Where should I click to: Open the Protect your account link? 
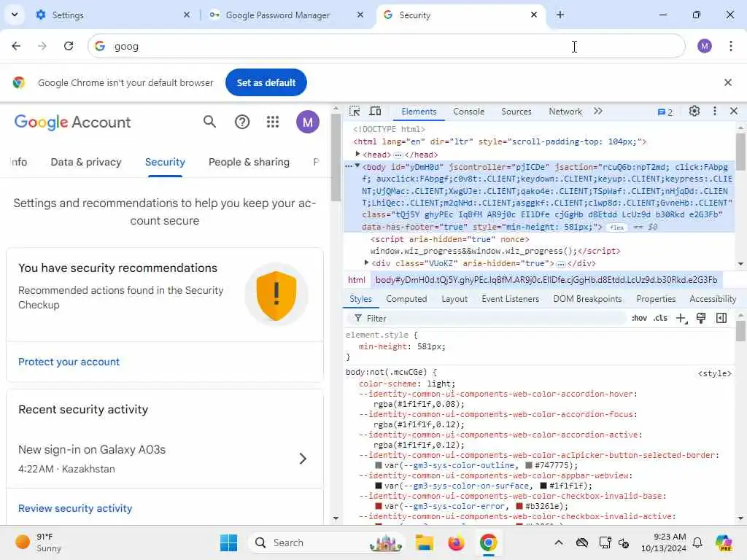[x=69, y=362]
